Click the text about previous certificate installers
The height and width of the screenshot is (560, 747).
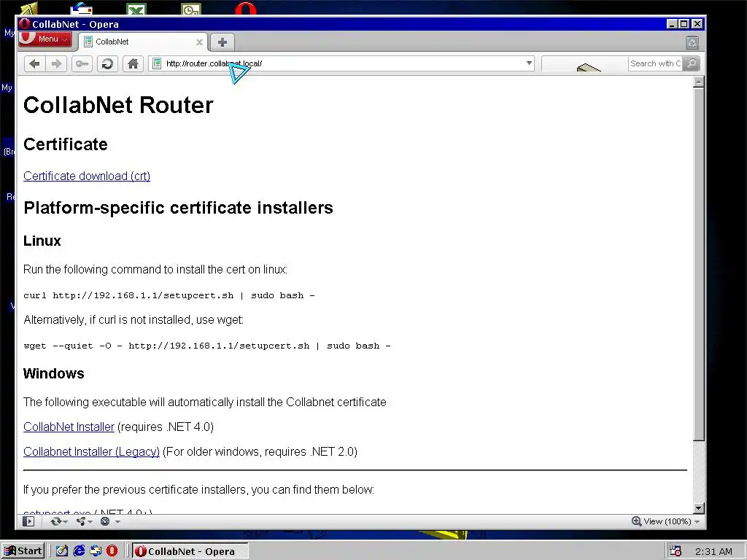point(198,489)
